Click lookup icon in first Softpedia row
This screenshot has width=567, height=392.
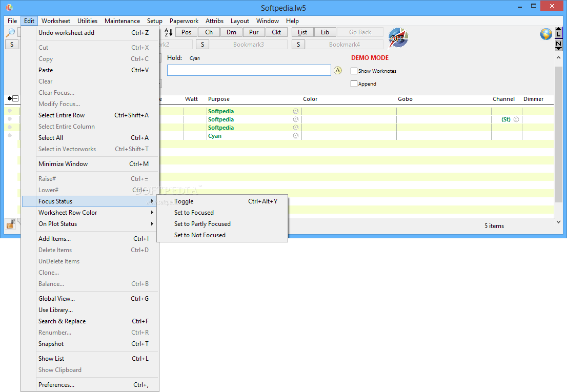click(296, 111)
